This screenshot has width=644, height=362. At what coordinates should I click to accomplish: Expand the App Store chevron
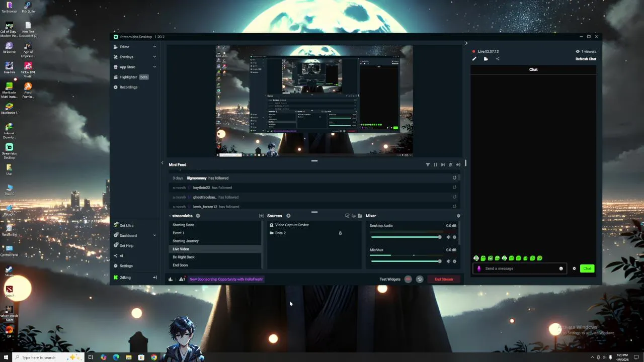tap(154, 67)
